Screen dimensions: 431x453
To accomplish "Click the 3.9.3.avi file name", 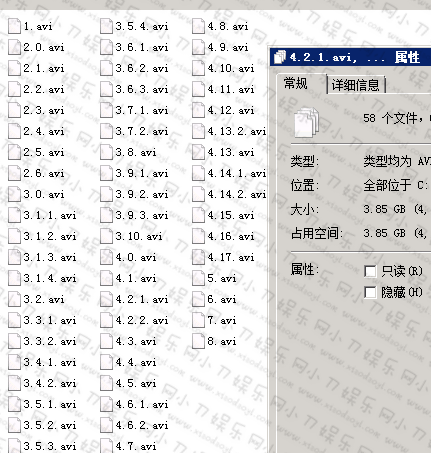I will (142, 215).
